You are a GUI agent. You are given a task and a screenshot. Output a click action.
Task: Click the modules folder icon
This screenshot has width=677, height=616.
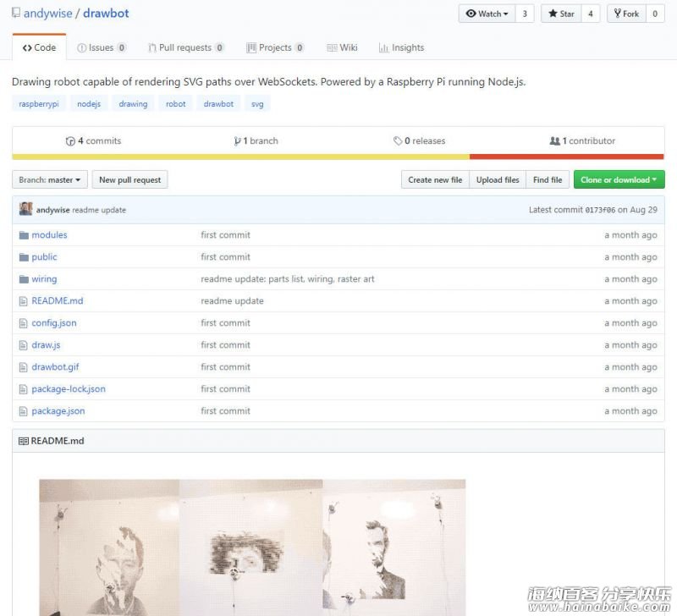click(x=24, y=235)
